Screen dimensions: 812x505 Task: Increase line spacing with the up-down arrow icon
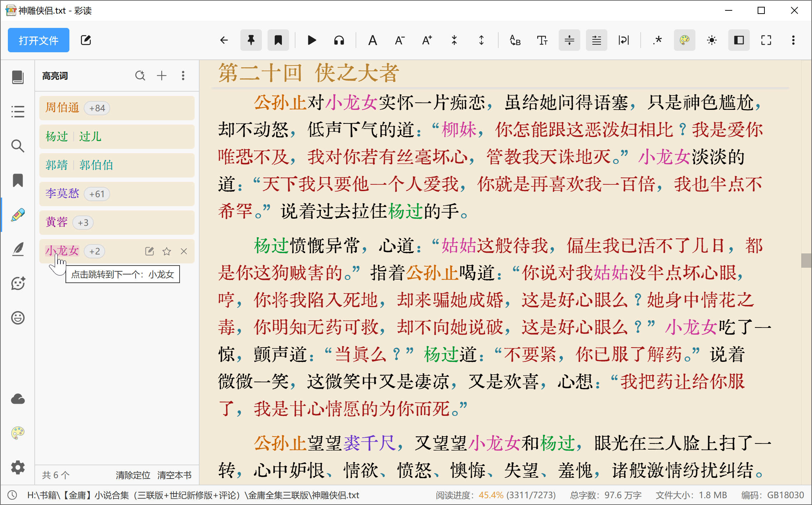click(481, 40)
